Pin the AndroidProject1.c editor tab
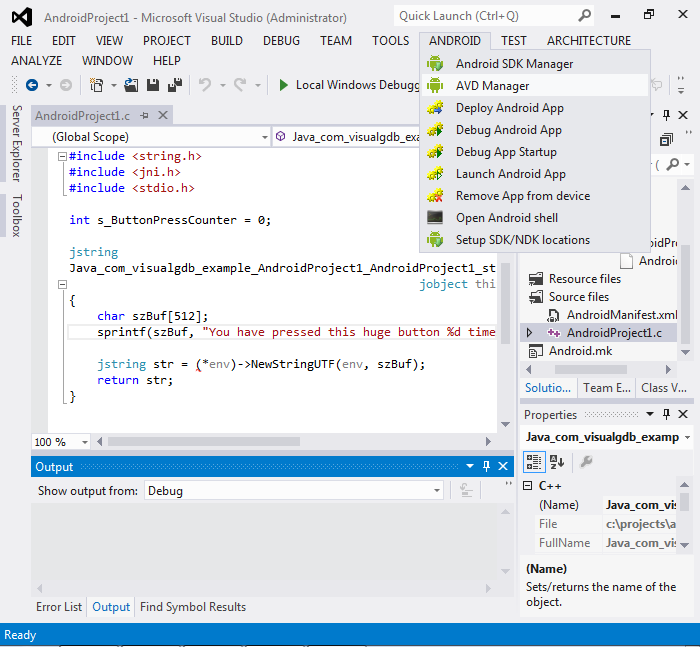 point(144,116)
